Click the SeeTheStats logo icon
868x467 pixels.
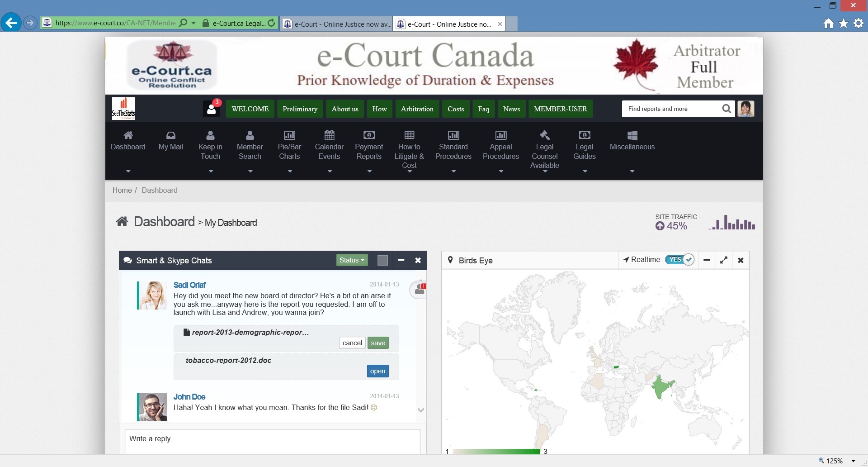(123, 109)
